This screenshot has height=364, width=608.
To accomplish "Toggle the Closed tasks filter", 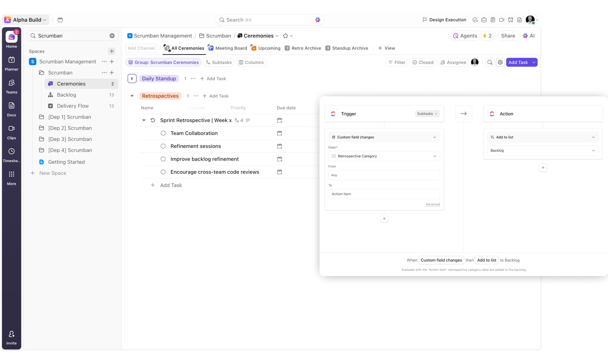I will click(423, 62).
